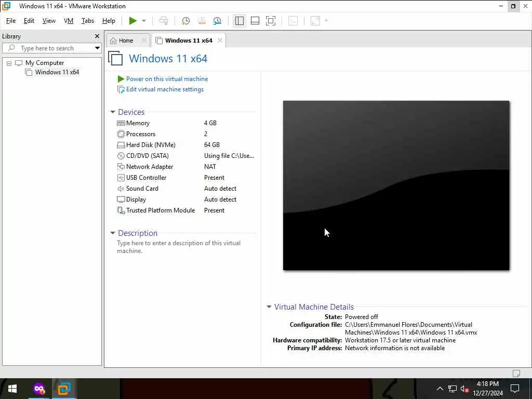Screen dimensions: 532x399
Task: Click the Network Adapter icon
Action: tap(121, 167)
